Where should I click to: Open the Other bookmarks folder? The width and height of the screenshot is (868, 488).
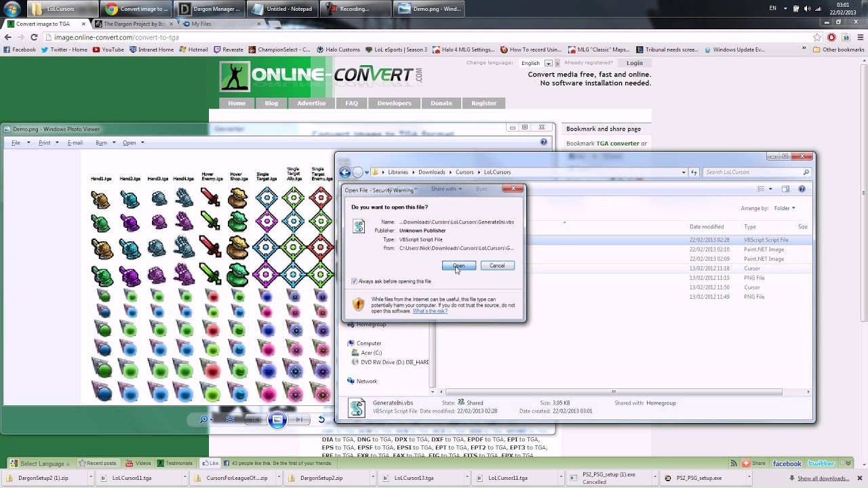[x=839, y=49]
